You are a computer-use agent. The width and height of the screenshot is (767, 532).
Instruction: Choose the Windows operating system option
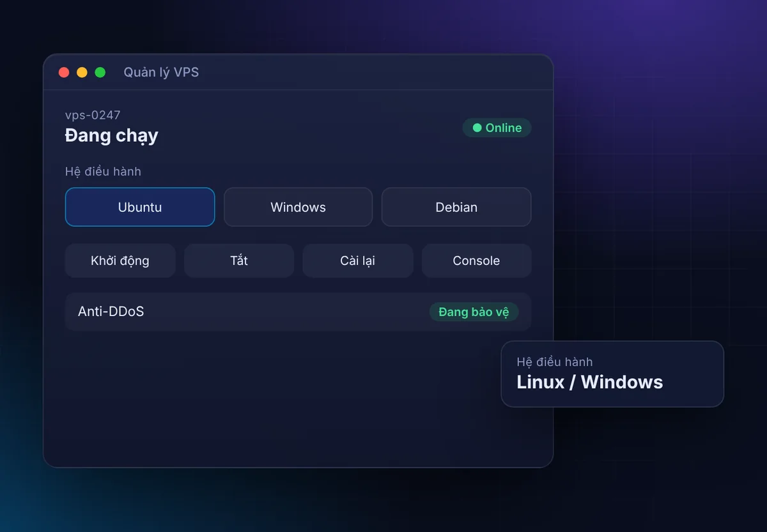point(298,207)
